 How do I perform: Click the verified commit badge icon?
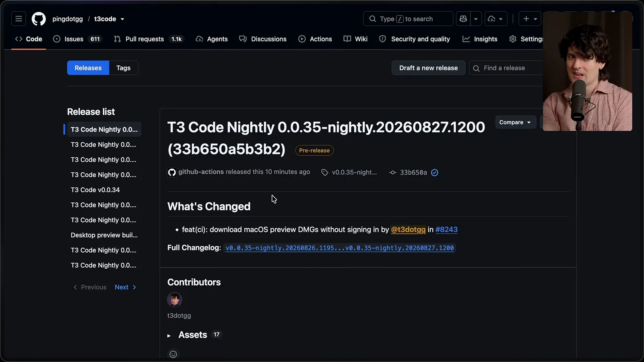(435, 173)
